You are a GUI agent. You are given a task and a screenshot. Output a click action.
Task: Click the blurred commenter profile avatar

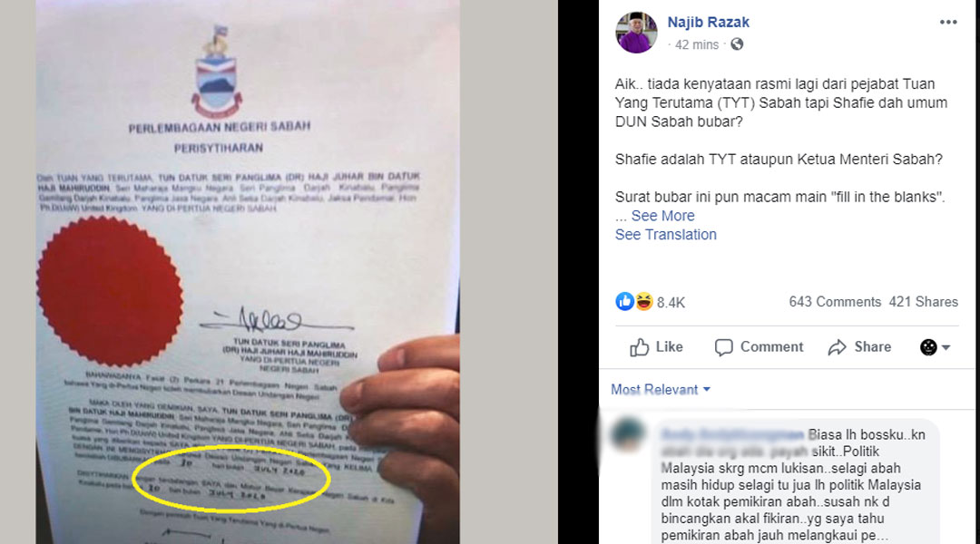click(628, 435)
